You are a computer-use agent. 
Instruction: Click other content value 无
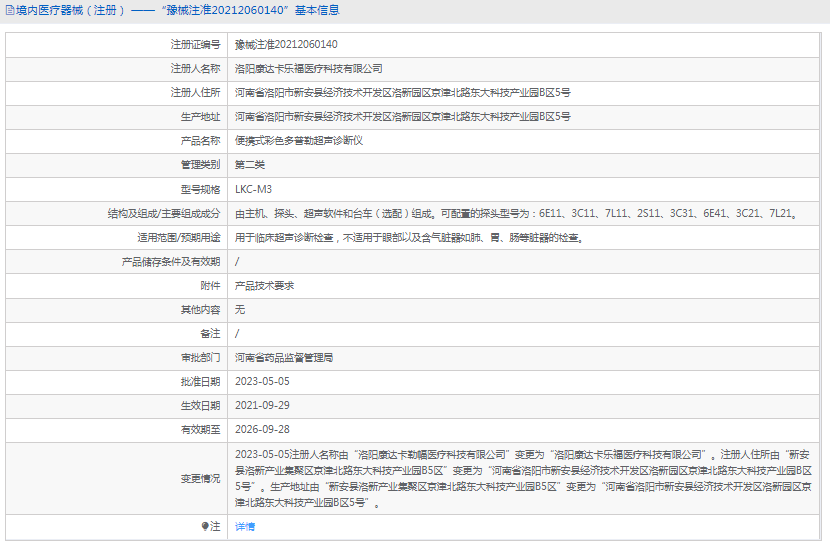point(240,310)
